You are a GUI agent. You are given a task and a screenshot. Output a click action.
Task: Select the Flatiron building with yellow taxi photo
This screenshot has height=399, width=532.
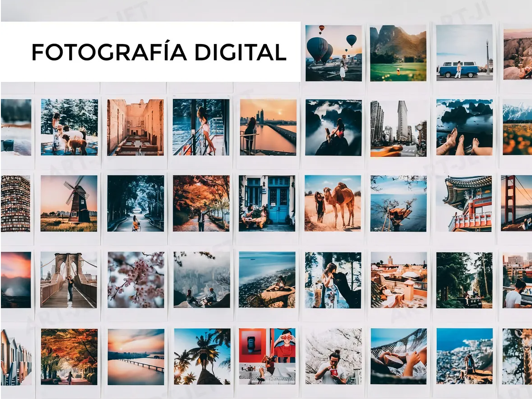tap(398, 128)
